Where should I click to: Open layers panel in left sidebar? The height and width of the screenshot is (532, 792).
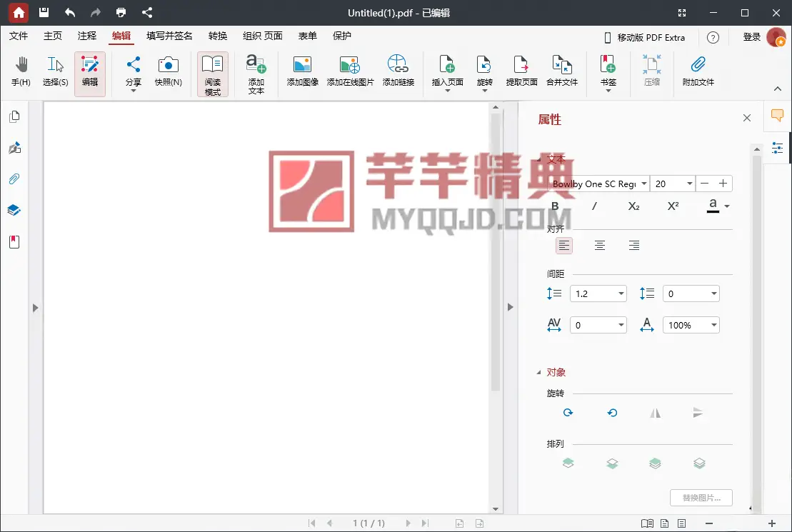pyautogui.click(x=14, y=210)
